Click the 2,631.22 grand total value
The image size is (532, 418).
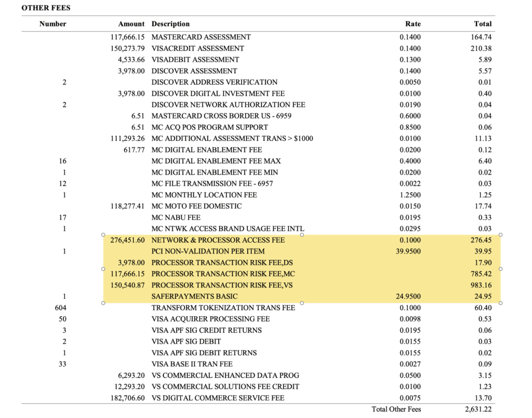point(478,409)
